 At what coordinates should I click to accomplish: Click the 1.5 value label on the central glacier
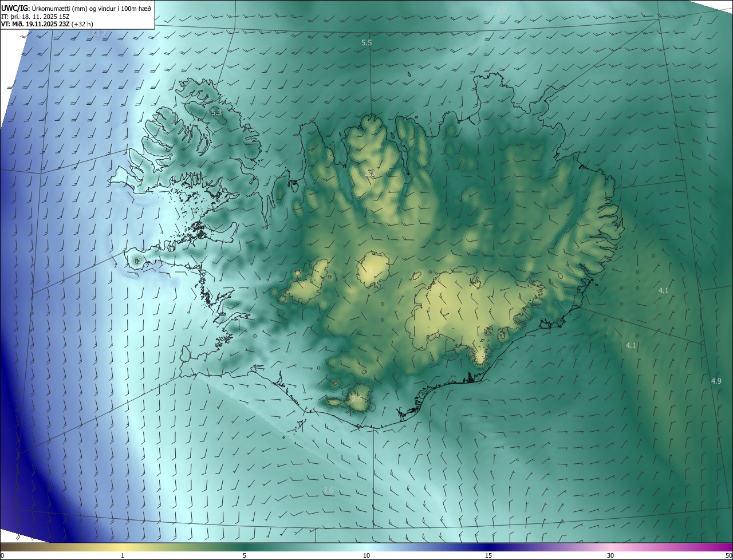tap(372, 271)
